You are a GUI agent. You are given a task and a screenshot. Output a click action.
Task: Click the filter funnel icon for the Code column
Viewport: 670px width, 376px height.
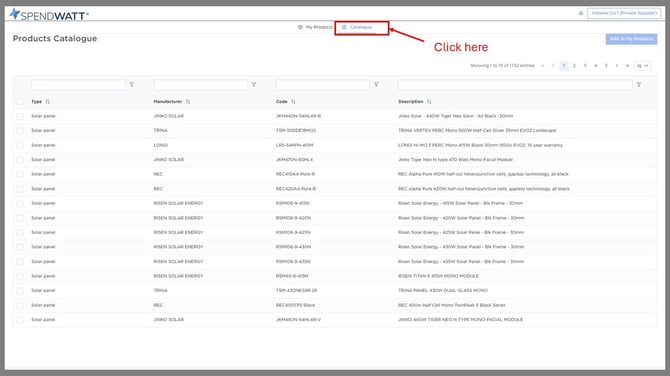pyautogui.click(x=376, y=85)
